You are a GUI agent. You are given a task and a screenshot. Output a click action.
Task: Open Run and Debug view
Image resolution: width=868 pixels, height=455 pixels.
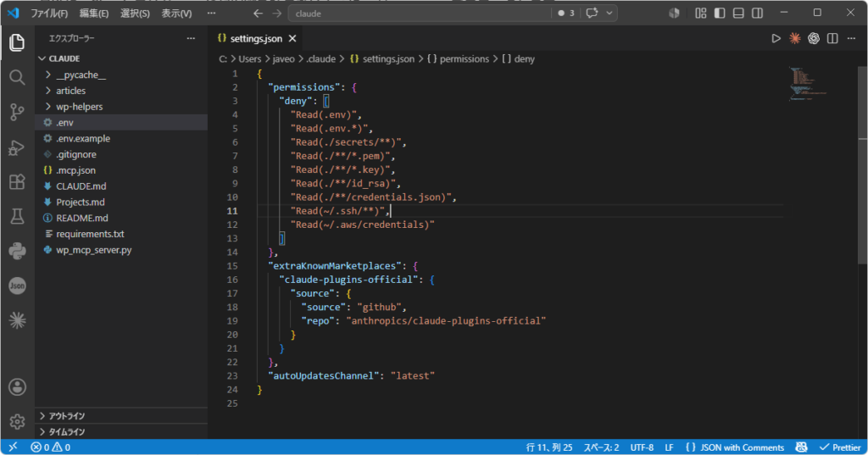(x=17, y=147)
